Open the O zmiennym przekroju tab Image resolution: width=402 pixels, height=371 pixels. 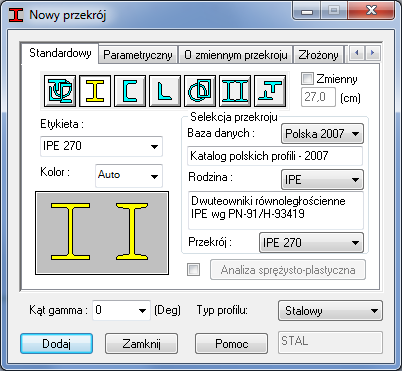(236, 55)
